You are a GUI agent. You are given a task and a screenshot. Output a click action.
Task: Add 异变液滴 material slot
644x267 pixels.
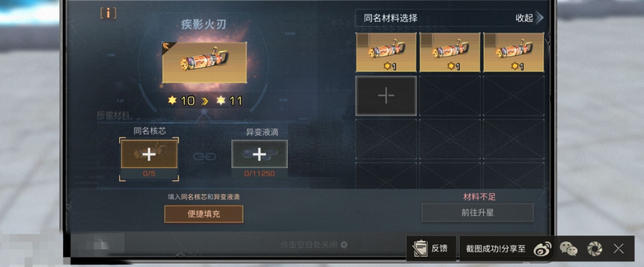(259, 154)
